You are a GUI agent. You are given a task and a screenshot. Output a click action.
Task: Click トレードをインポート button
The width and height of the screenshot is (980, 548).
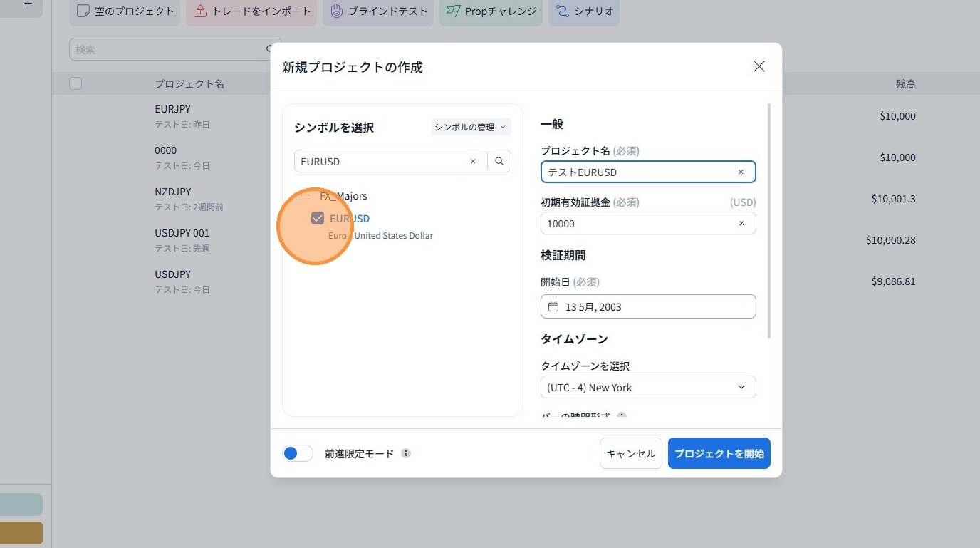point(251,11)
